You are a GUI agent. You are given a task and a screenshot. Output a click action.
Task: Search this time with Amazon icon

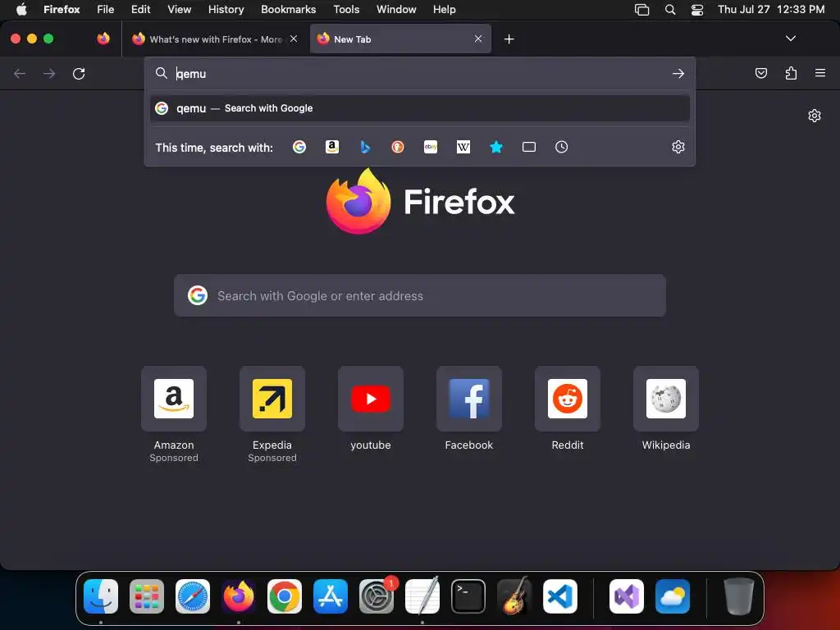(332, 147)
